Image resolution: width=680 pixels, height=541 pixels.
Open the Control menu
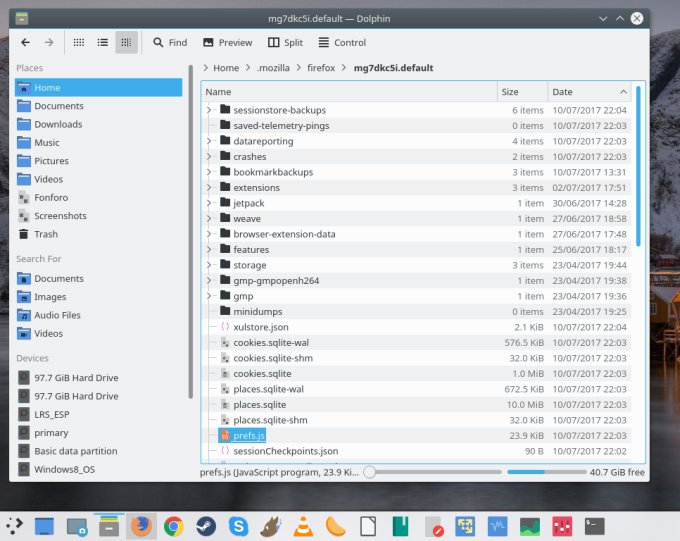341,42
